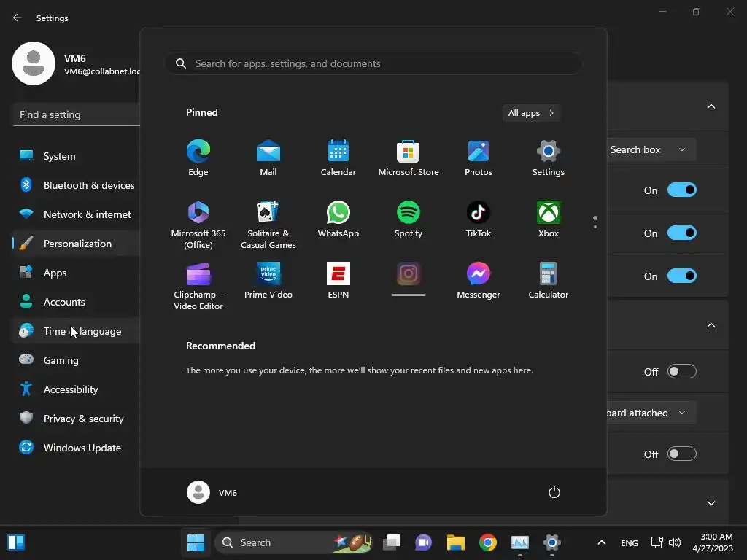Collapse the top taskbar items section chevron
Image resolution: width=747 pixels, height=560 pixels.
[711, 106]
